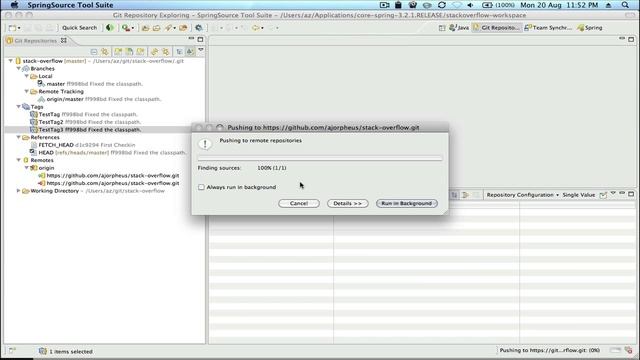Click the volume icon in macOS menu bar
This screenshot has height=360, width=640.
coord(470,5)
